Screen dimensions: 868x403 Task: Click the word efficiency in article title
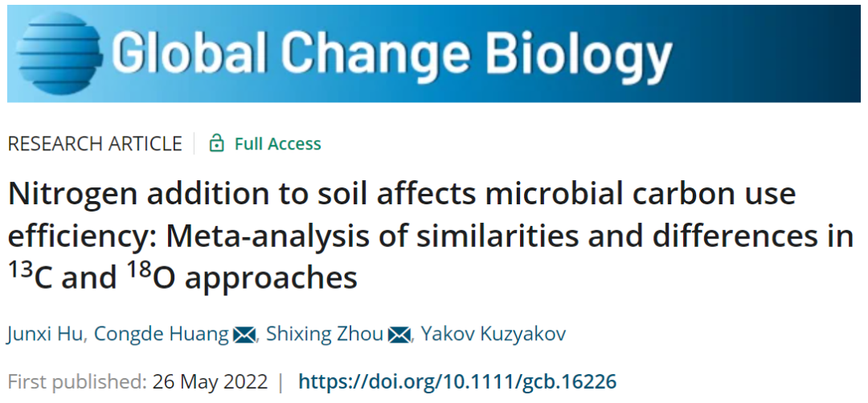pyautogui.click(x=83, y=238)
